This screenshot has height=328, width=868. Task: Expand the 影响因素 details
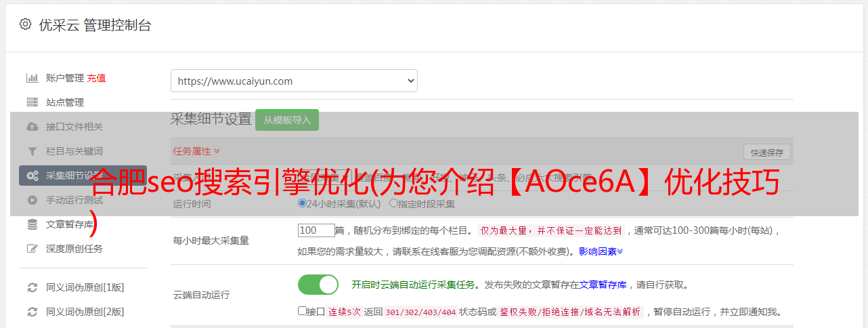601,251
